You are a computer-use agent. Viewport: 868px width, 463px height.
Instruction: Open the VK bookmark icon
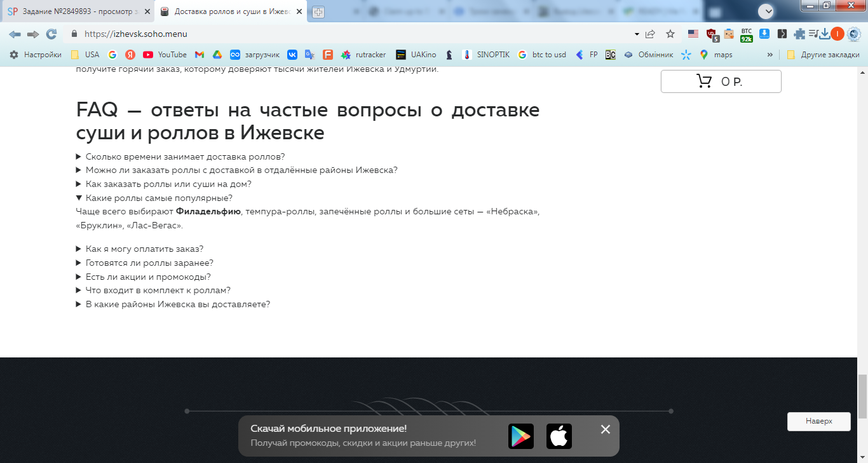(x=292, y=55)
